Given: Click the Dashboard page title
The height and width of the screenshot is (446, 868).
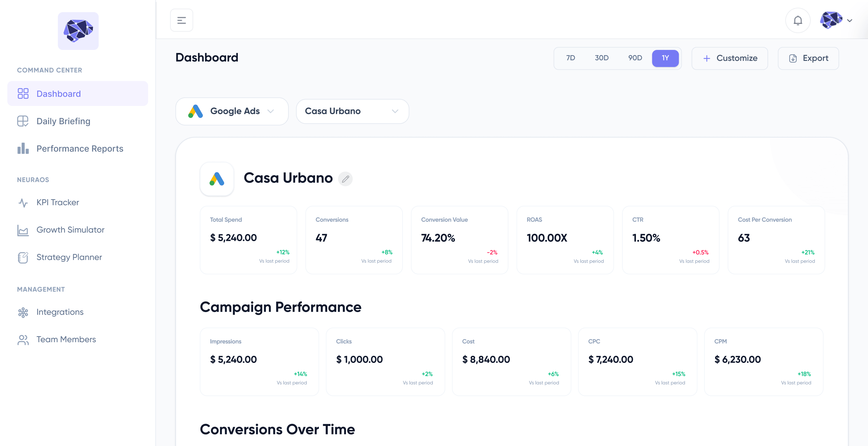Looking at the screenshot, I should point(207,58).
